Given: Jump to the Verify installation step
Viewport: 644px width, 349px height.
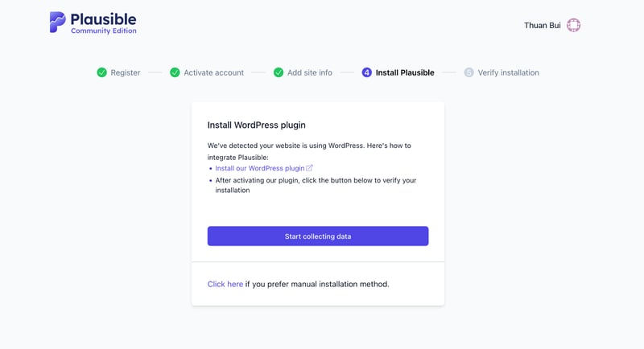Looking at the screenshot, I should pyautogui.click(x=508, y=72).
